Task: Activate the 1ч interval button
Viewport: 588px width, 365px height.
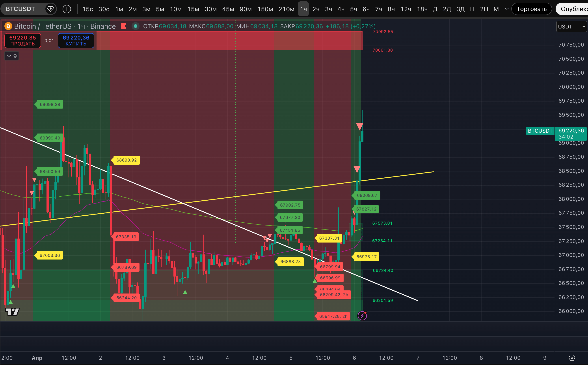Action: 303,9
